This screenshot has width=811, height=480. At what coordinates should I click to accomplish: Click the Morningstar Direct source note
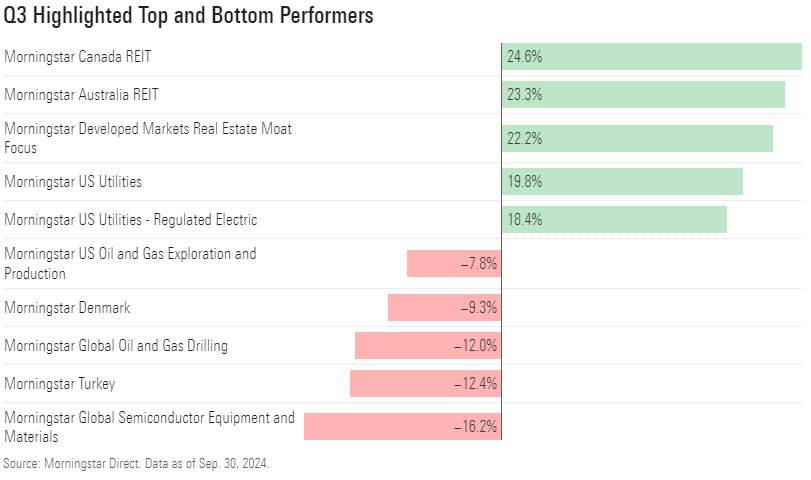136,464
